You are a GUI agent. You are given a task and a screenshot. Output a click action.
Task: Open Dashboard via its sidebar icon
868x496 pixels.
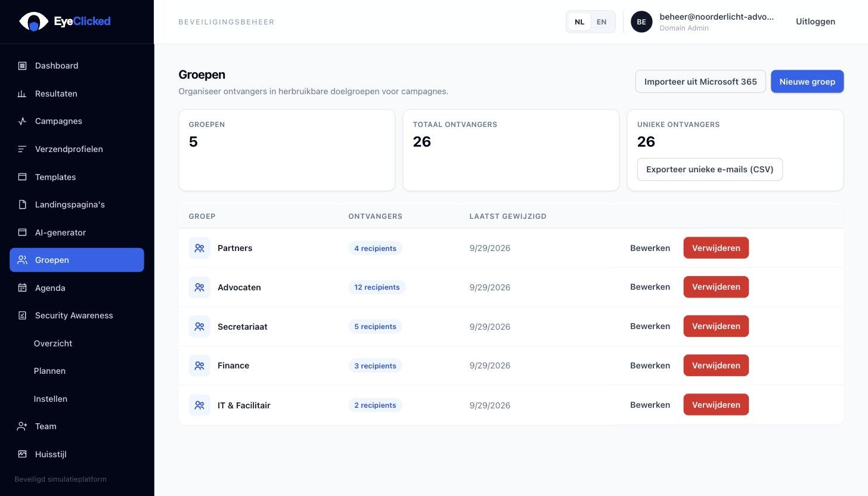click(x=22, y=66)
